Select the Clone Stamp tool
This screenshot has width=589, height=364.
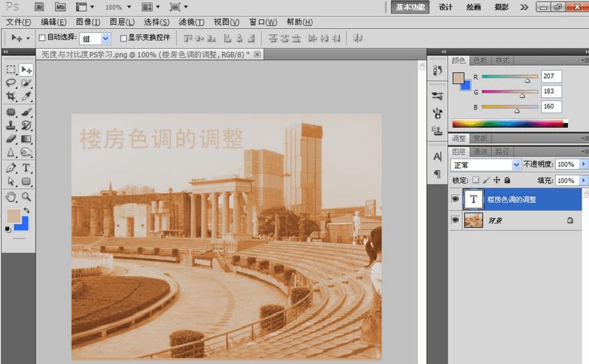tap(11, 125)
